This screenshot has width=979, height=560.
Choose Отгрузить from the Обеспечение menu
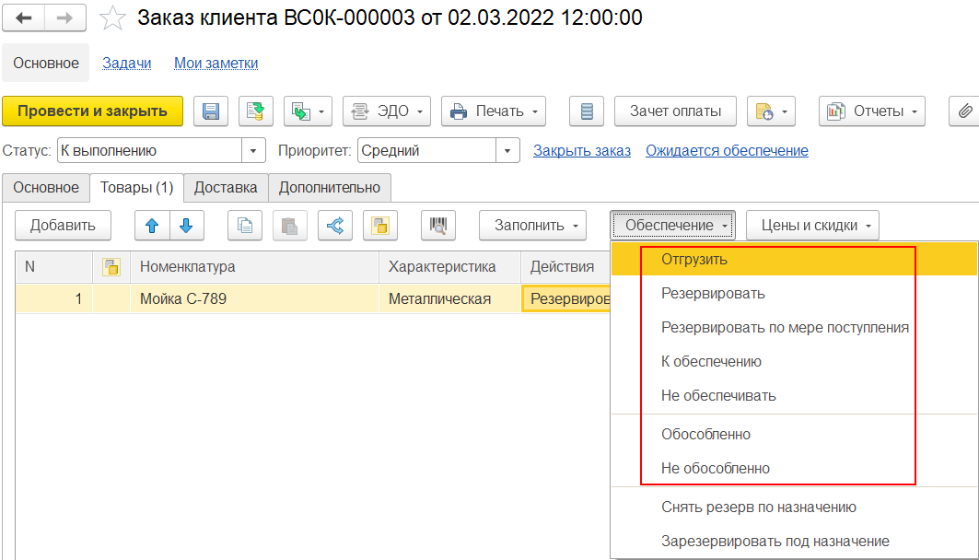click(x=694, y=260)
